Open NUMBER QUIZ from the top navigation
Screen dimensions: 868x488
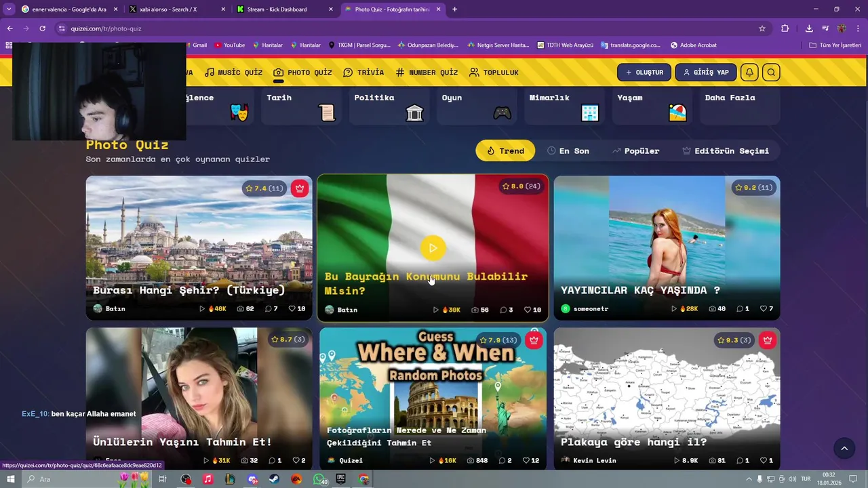click(427, 73)
